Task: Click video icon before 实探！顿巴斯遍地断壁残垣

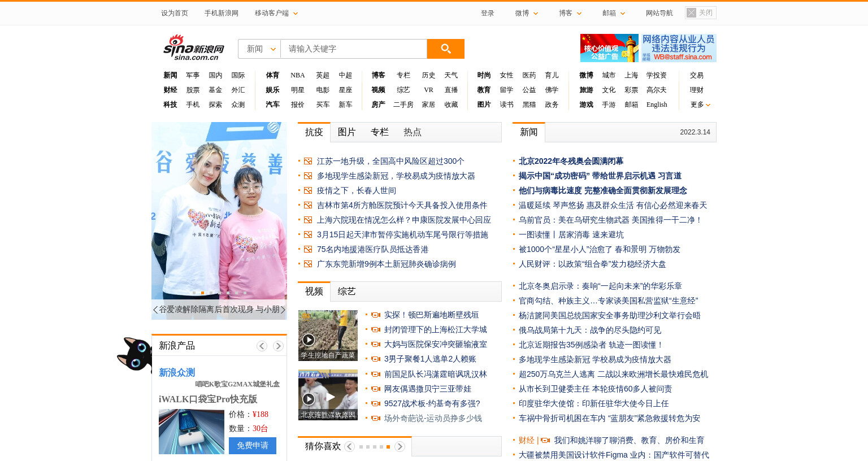Action: 376,315
